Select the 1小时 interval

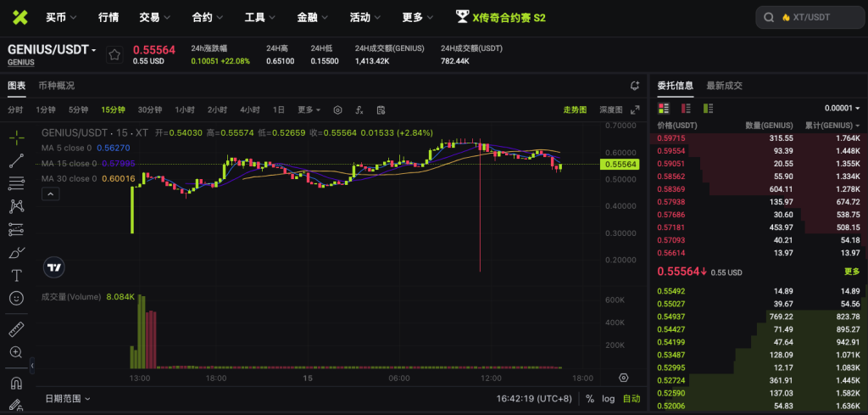point(185,109)
